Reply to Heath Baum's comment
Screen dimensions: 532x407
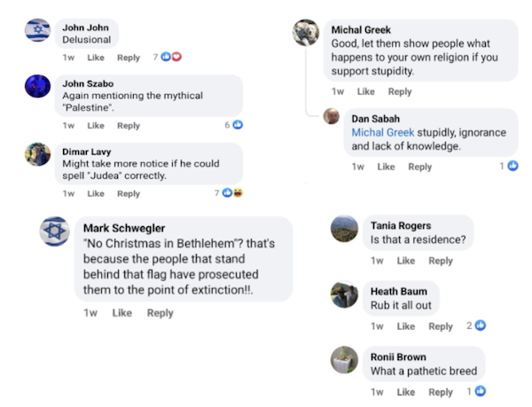point(441,326)
